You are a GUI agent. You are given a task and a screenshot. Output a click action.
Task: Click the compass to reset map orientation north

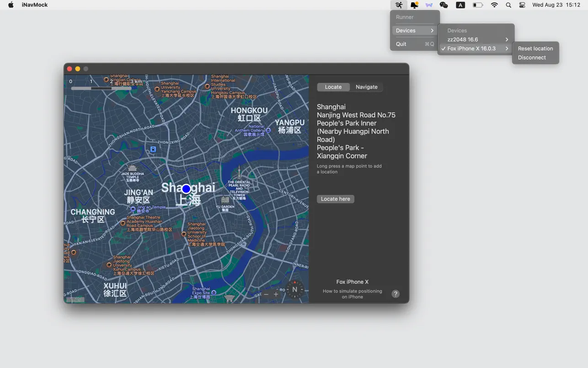[294, 289]
